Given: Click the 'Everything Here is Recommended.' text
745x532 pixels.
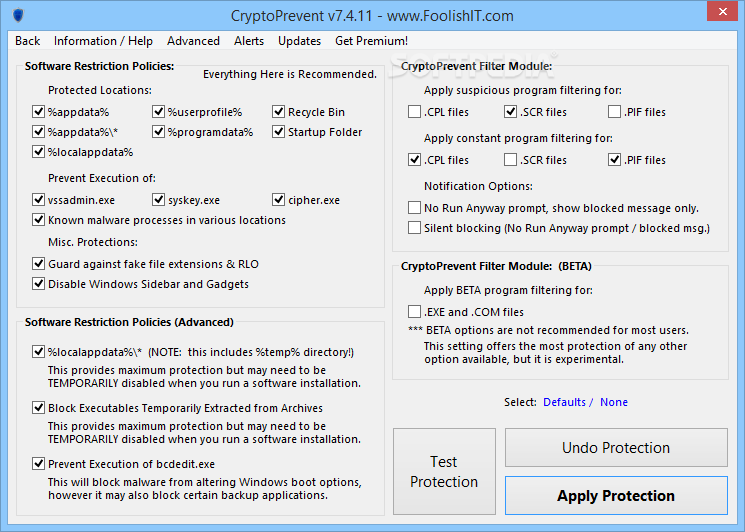Looking at the screenshot, I should point(290,74).
